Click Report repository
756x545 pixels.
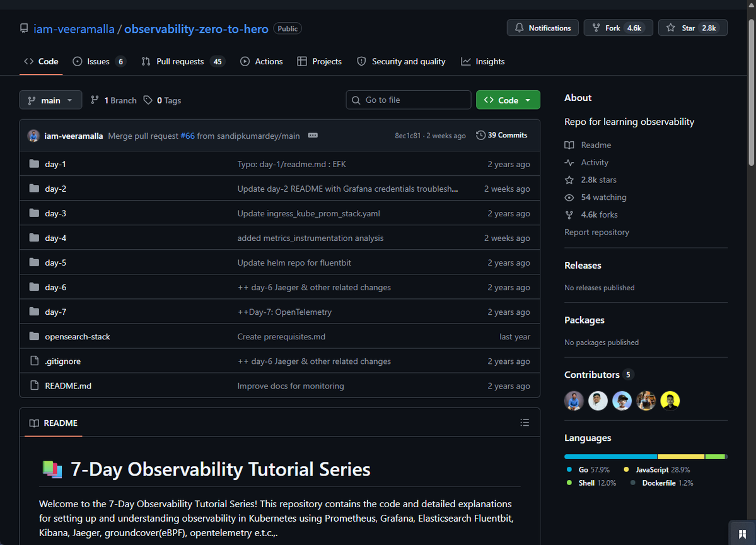[x=596, y=232]
